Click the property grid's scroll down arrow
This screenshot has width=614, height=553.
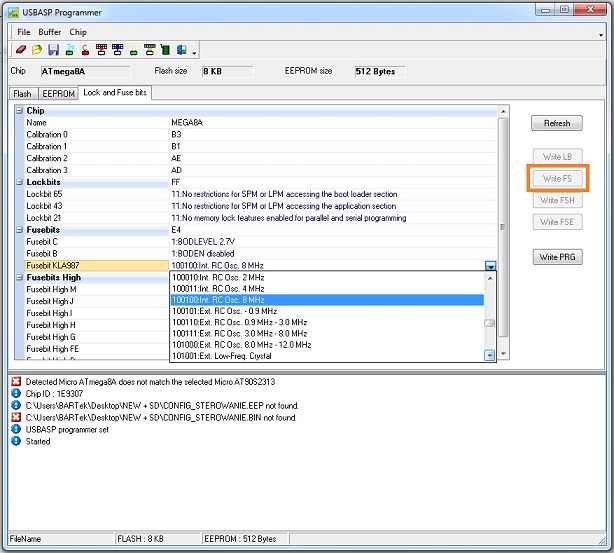point(503,354)
